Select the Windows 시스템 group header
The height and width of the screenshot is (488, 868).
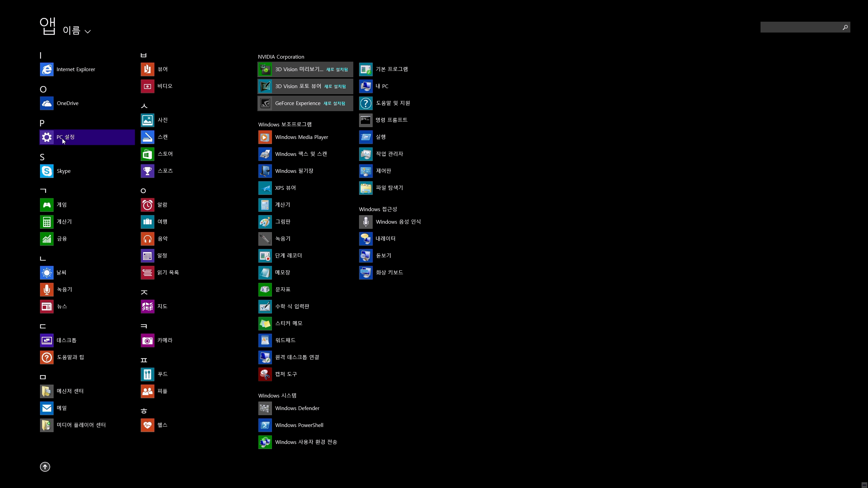point(277,395)
